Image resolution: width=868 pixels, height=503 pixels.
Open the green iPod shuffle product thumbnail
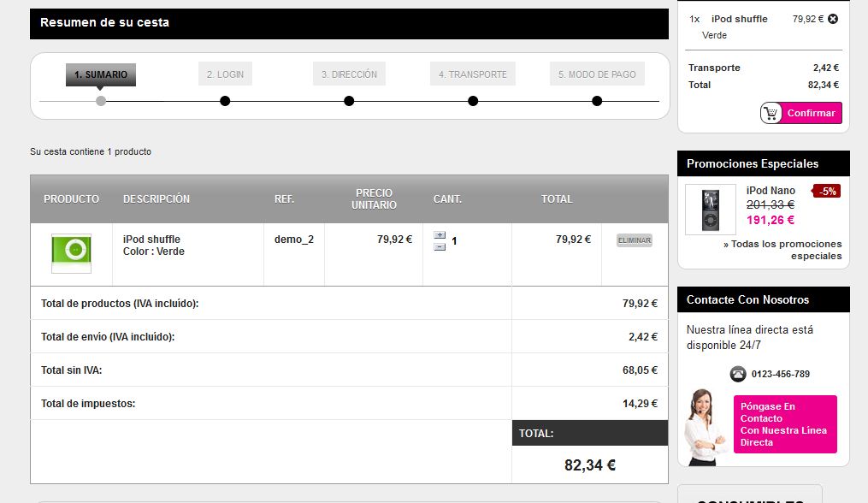[71, 251]
